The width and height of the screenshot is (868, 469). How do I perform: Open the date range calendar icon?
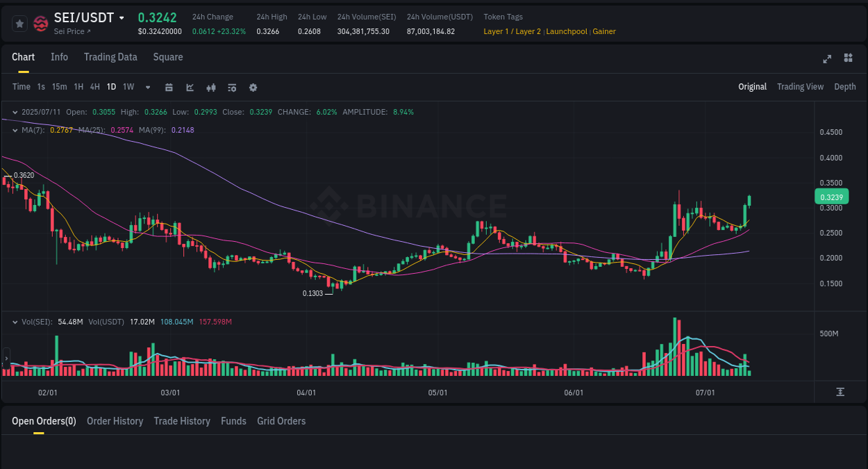click(169, 87)
